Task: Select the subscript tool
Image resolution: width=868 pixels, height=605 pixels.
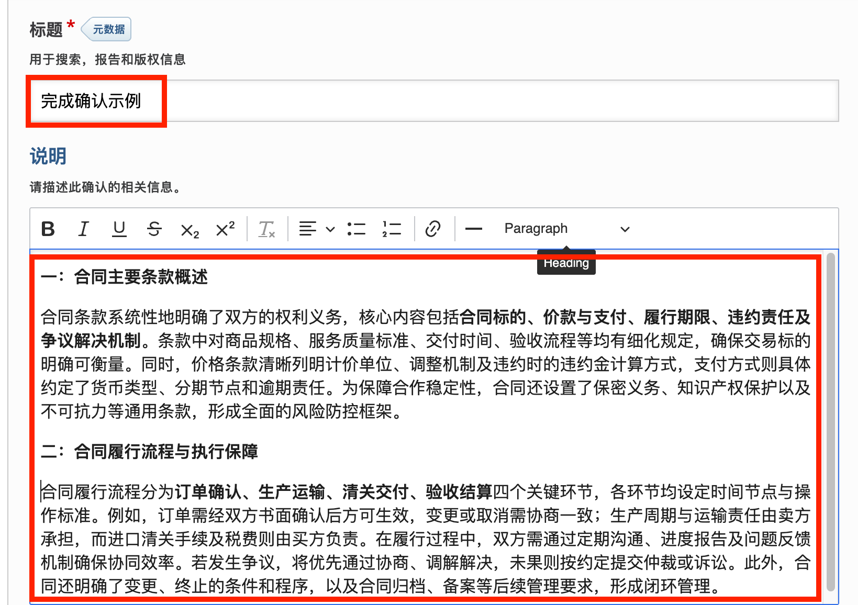Action: click(190, 229)
